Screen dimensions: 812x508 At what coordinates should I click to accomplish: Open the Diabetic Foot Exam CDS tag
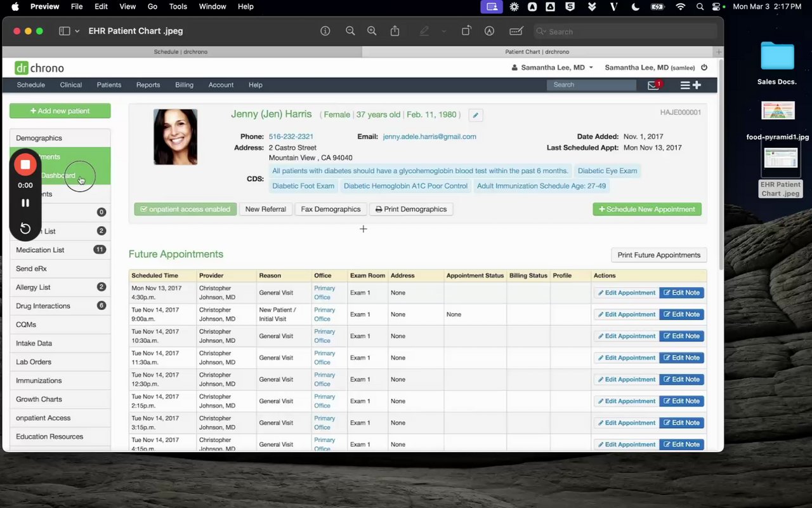(x=303, y=186)
